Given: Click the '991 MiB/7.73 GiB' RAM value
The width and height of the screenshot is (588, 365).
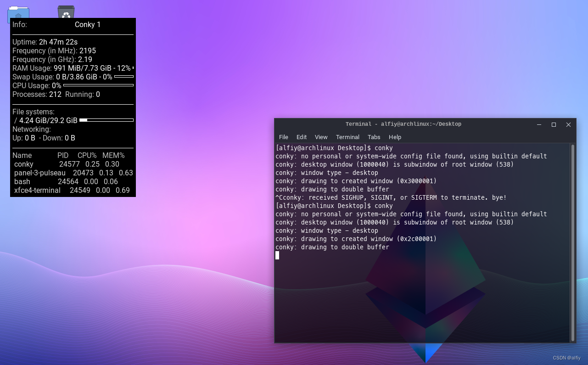Looking at the screenshot, I should (x=82, y=68).
